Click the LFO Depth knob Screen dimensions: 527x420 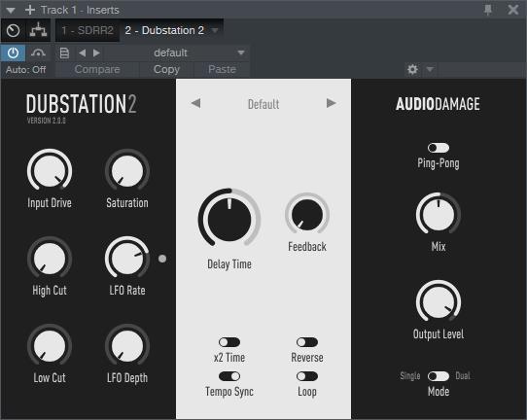127,345
